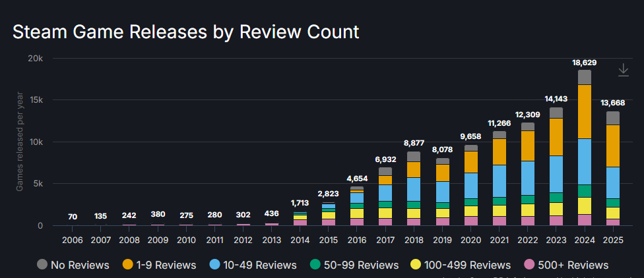Image resolution: width=644 pixels, height=278 pixels.
Task: Toggle 10-49 Reviews legend entry
Action: tap(254, 265)
